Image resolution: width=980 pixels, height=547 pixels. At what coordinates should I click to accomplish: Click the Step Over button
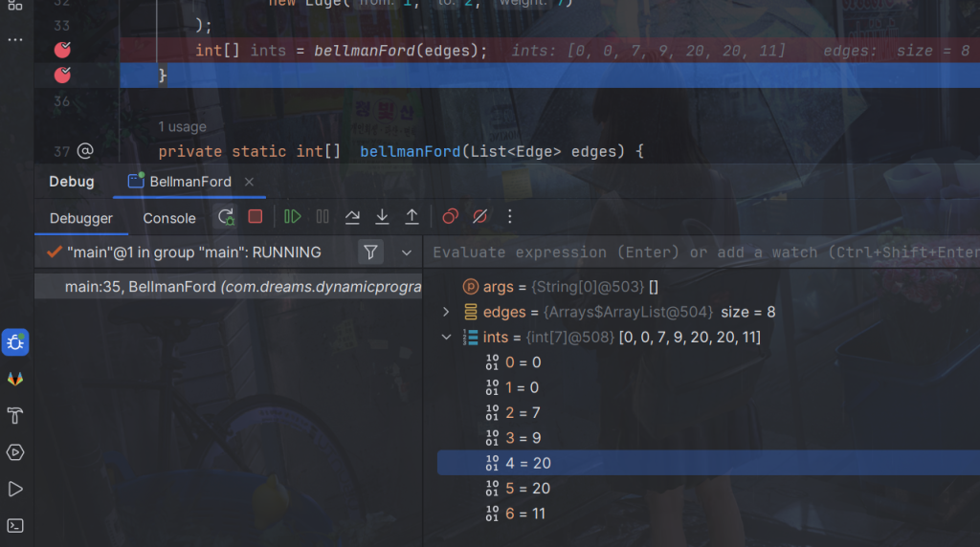tap(352, 217)
